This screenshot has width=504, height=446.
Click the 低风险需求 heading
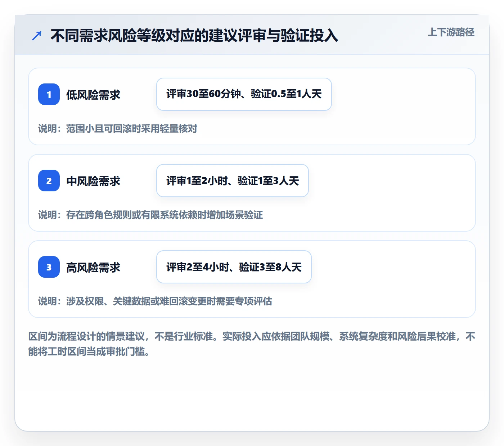tap(93, 95)
